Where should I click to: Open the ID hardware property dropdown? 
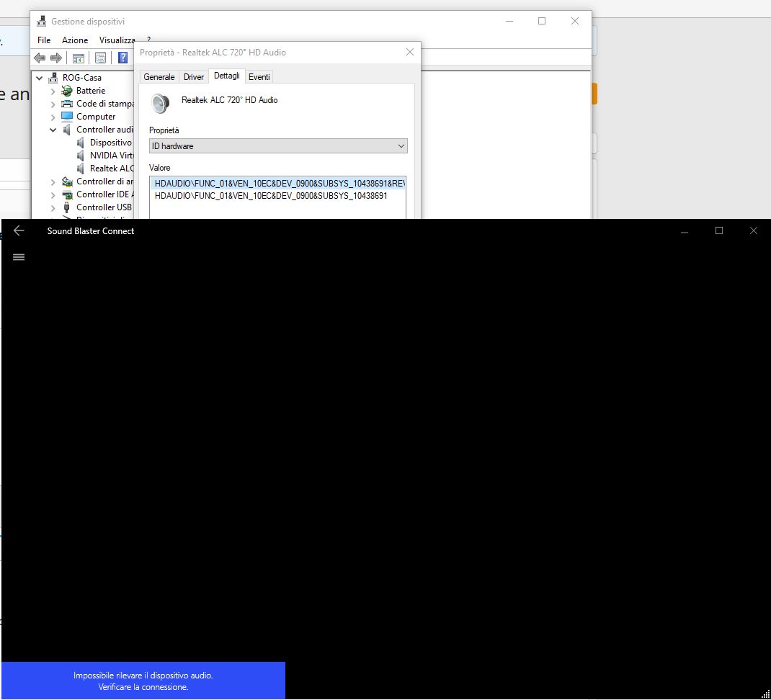click(278, 146)
